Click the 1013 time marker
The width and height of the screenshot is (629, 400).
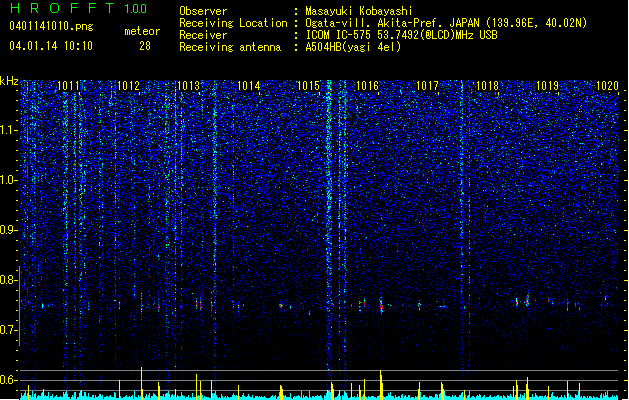pos(188,85)
